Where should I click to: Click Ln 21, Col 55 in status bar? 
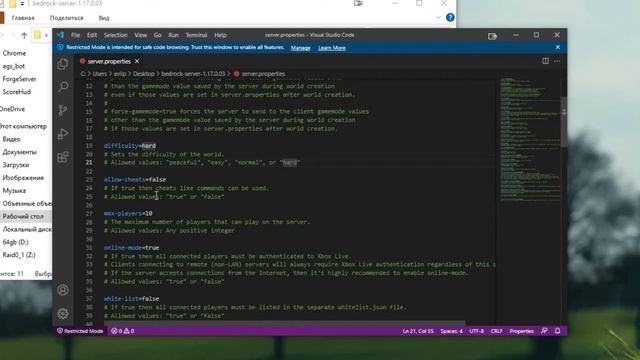click(418, 331)
